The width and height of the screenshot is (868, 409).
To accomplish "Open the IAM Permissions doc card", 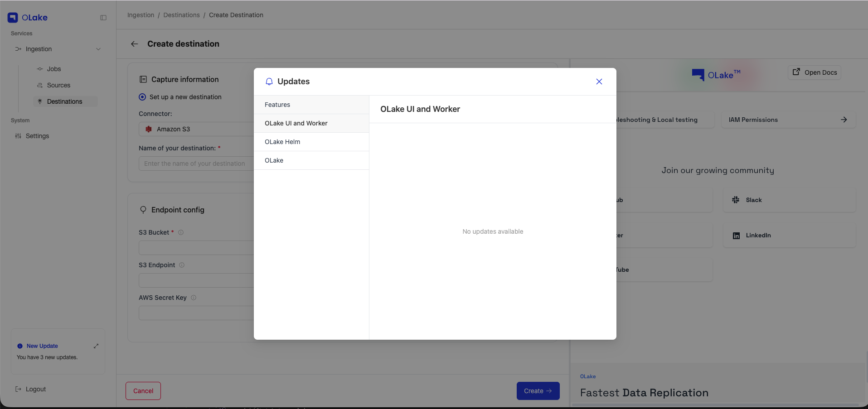I will click(x=789, y=120).
